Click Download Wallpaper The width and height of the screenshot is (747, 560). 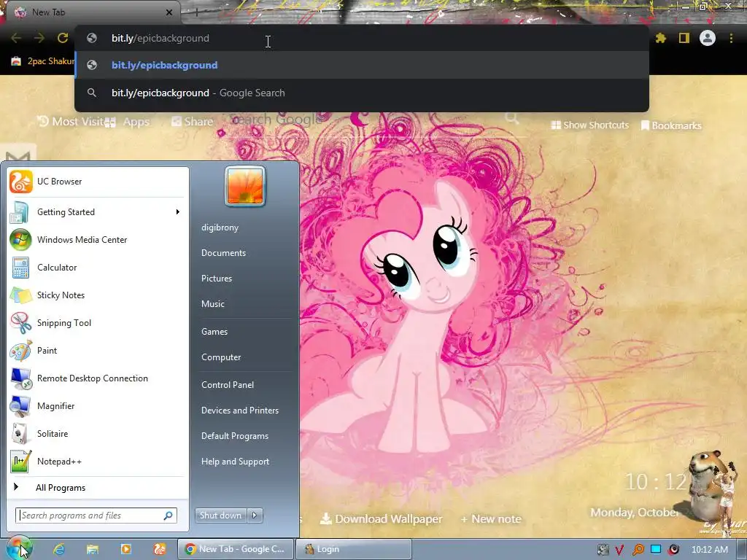point(381,519)
